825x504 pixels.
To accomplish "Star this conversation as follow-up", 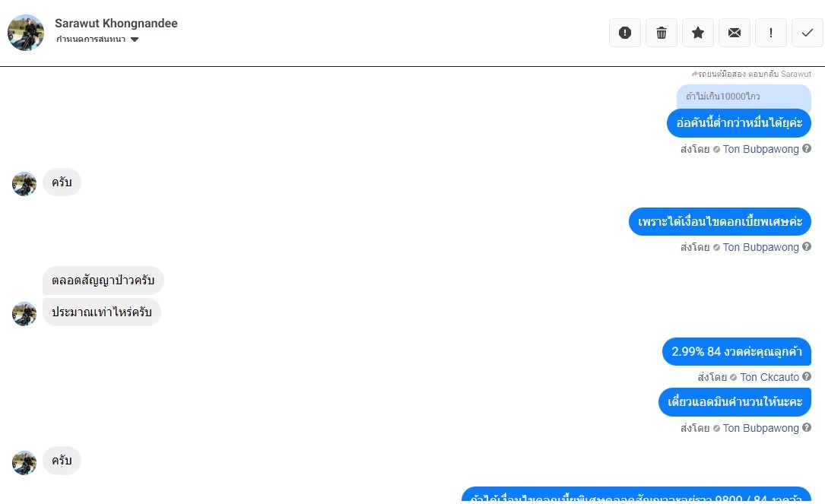I will pos(698,33).
